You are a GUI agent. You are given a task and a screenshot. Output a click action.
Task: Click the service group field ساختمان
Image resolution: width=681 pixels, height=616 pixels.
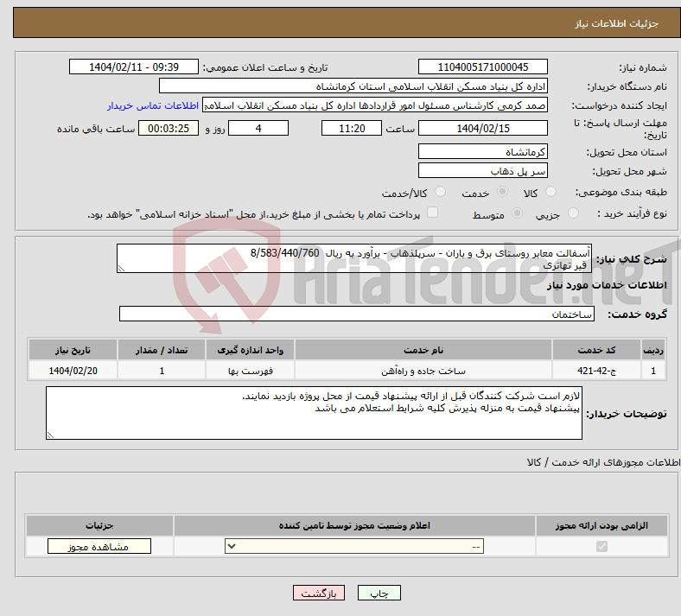point(357,314)
